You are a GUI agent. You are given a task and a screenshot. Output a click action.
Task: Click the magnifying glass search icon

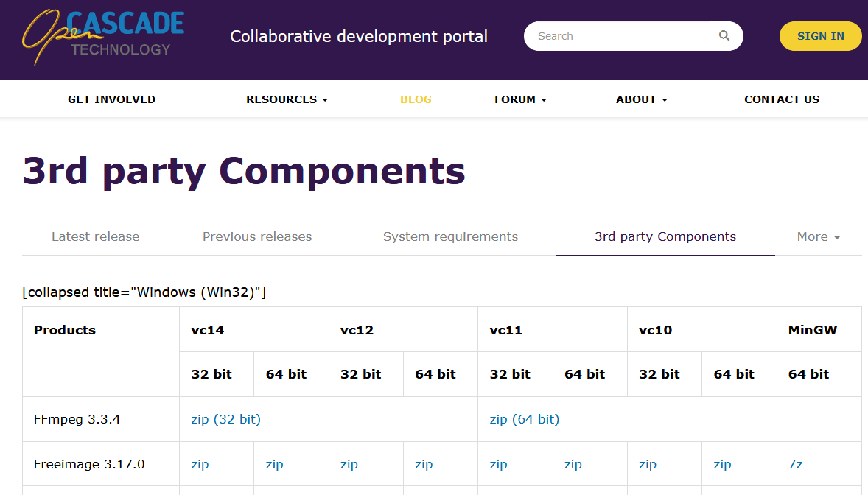coord(724,35)
